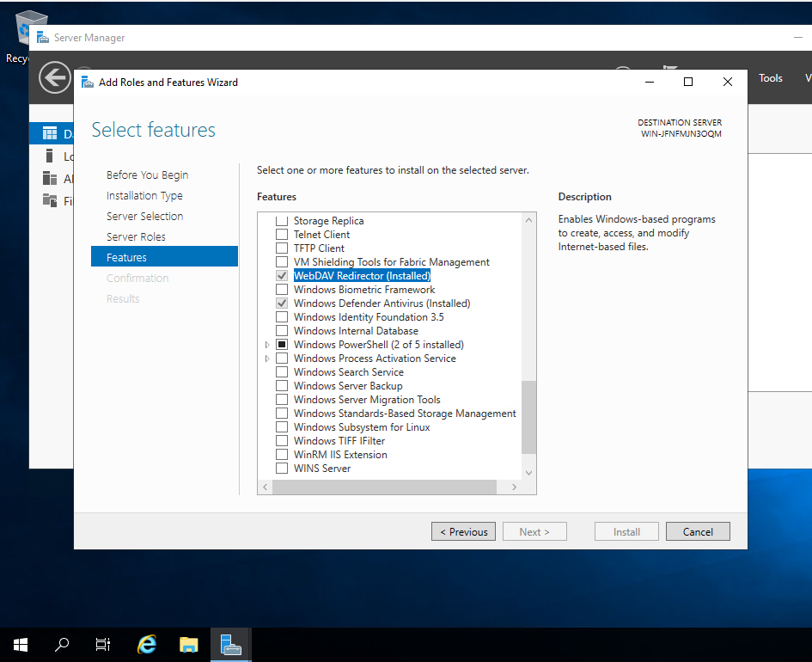Click the Next button
812x662 pixels.
534,531
